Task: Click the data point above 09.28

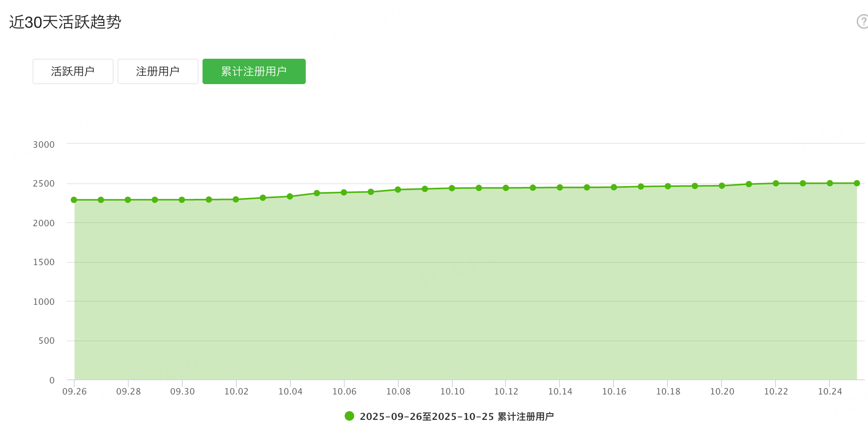Action: point(128,200)
